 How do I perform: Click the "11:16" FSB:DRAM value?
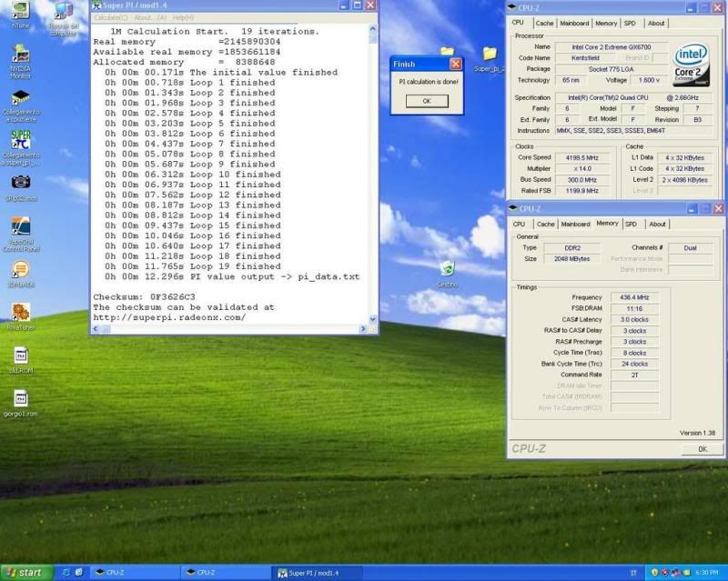(634, 308)
